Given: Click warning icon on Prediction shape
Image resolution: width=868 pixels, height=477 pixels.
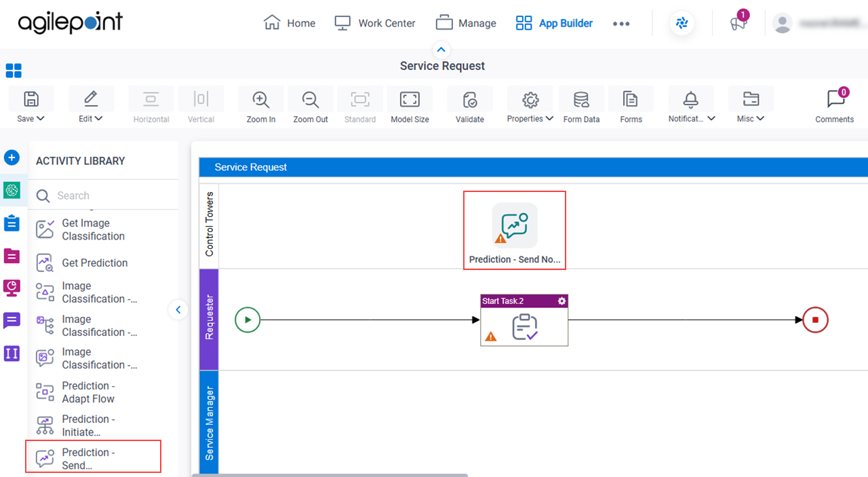Looking at the screenshot, I should (x=500, y=238).
